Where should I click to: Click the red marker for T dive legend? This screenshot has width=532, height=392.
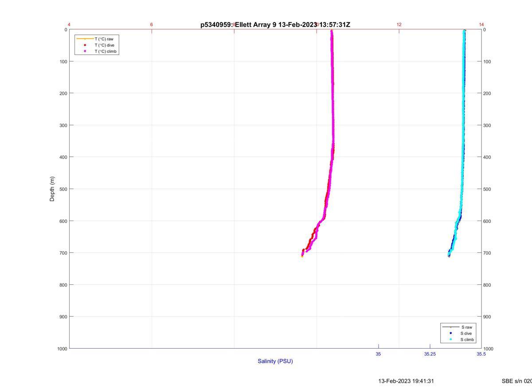(85, 45)
